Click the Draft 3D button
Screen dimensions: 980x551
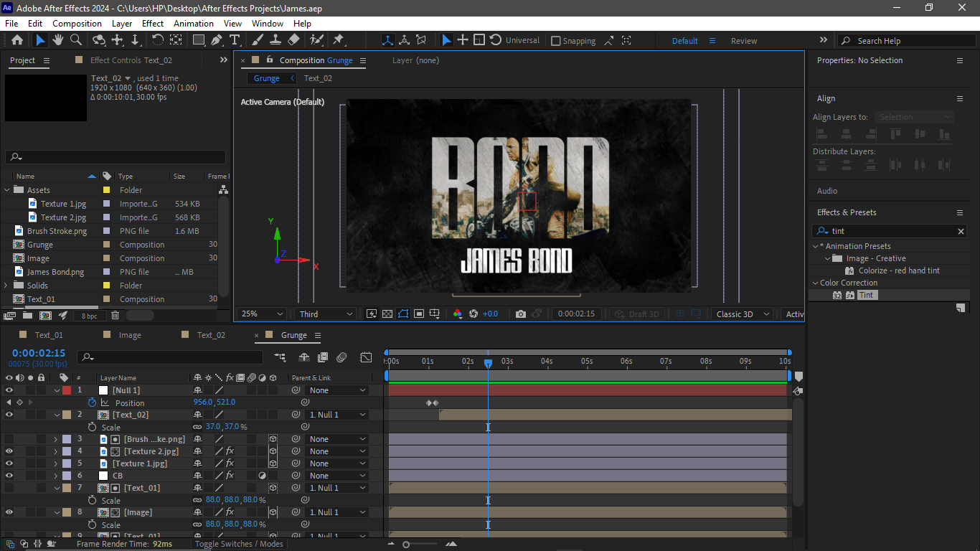point(637,314)
